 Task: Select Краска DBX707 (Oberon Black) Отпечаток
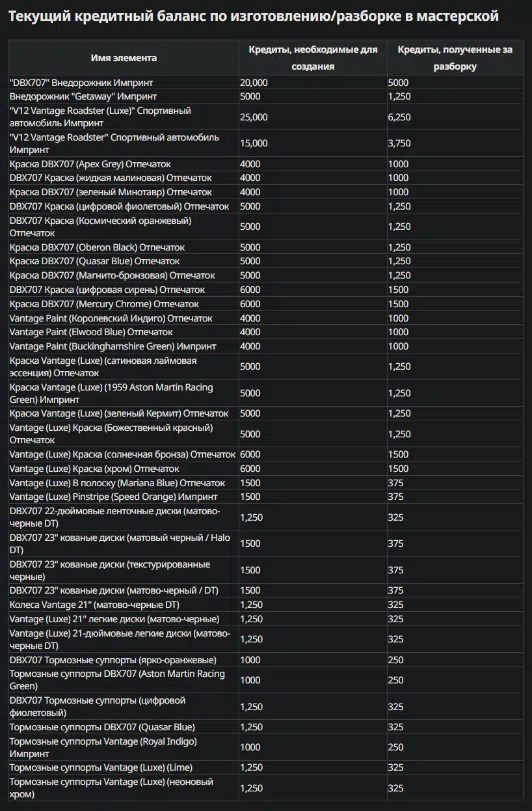98,247
